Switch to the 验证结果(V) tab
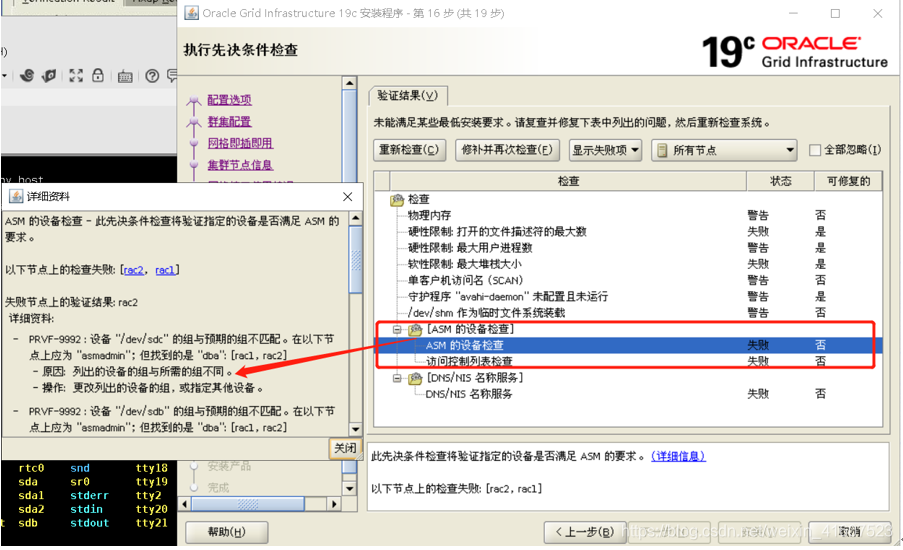Viewport: 903px width, 550px height. pyautogui.click(x=407, y=95)
